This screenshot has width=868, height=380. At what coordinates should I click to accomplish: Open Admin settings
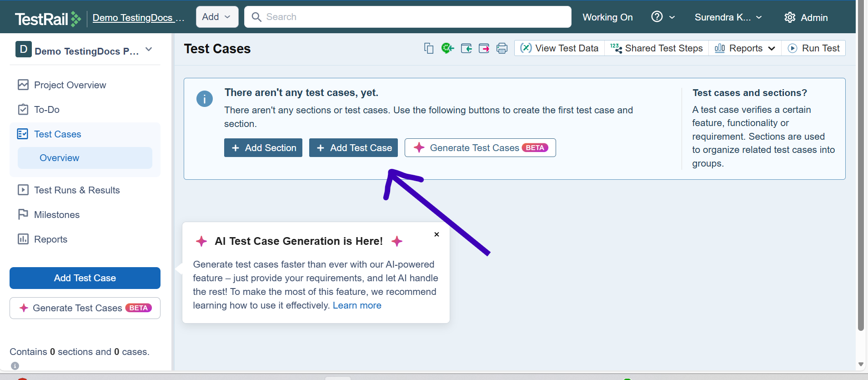pos(806,17)
